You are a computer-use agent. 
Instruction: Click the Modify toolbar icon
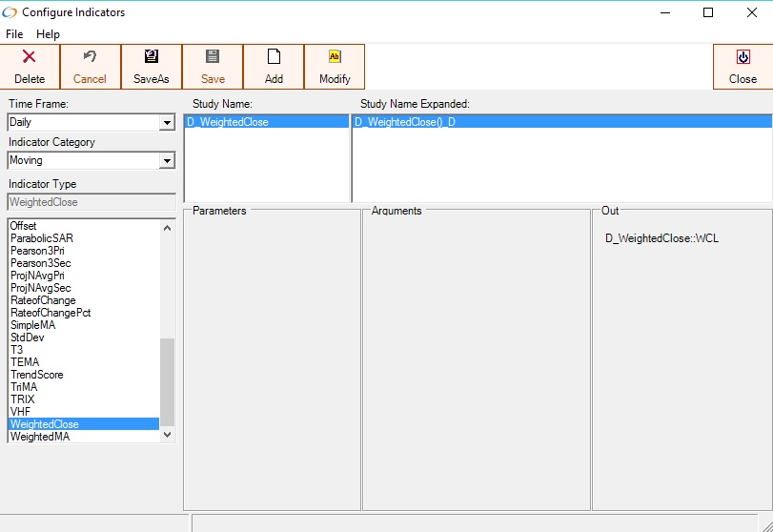pos(335,57)
